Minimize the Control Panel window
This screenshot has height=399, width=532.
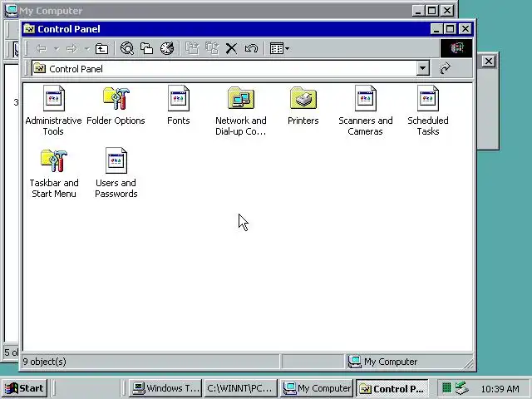pyautogui.click(x=436, y=29)
